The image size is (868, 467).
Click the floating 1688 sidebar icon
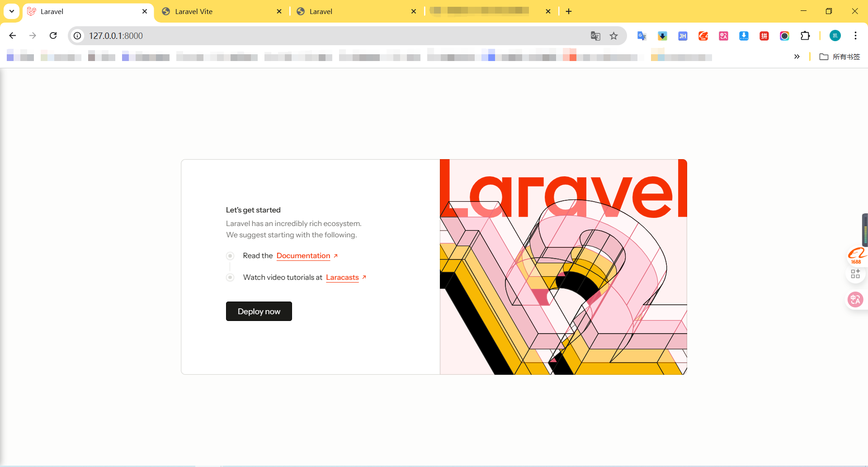pyautogui.click(x=856, y=255)
